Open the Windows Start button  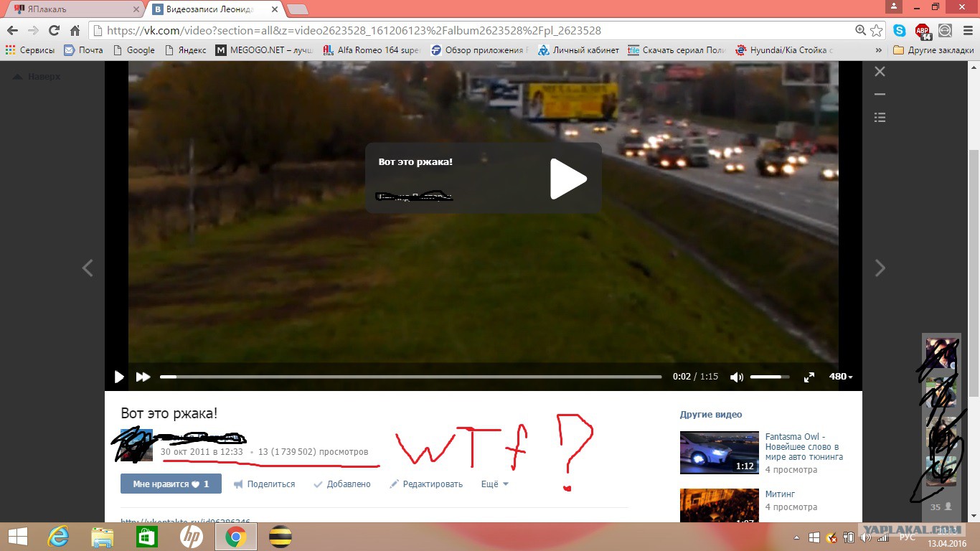click(x=17, y=537)
